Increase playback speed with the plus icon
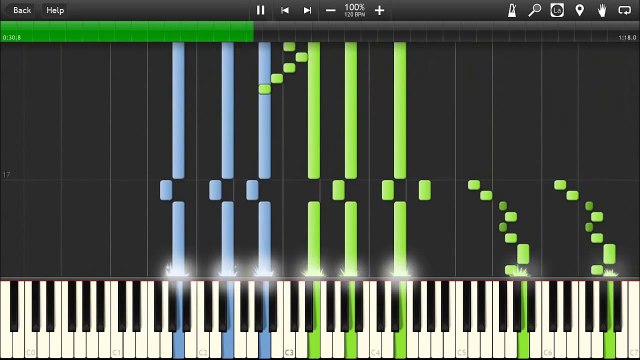 (379, 10)
